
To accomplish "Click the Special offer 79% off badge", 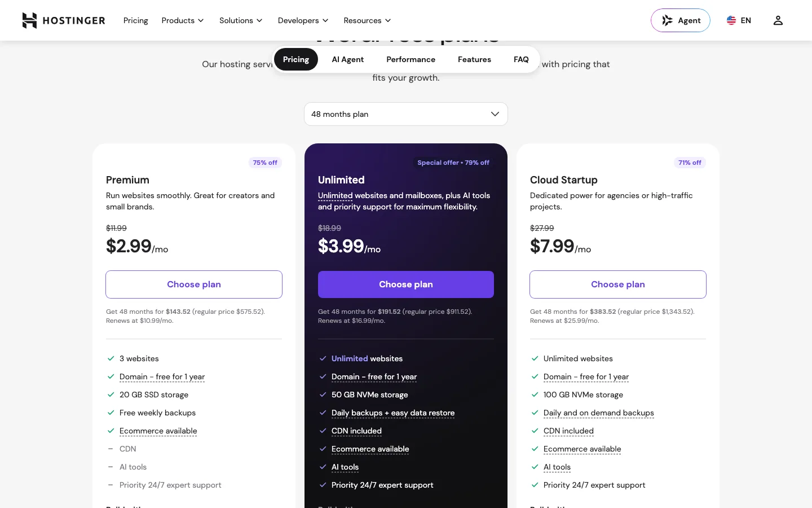I will coord(453,163).
